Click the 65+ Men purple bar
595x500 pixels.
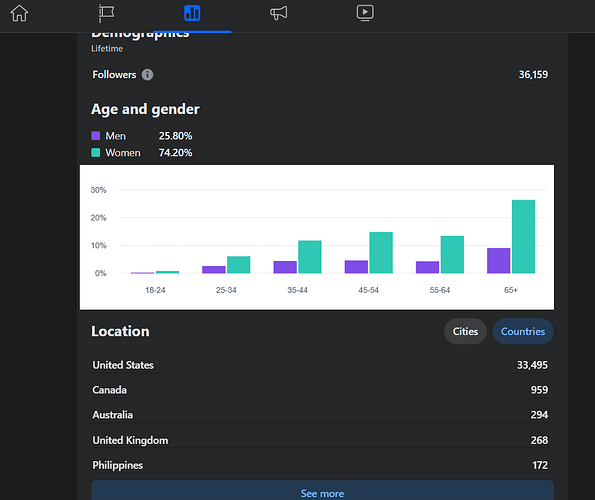[x=499, y=261]
